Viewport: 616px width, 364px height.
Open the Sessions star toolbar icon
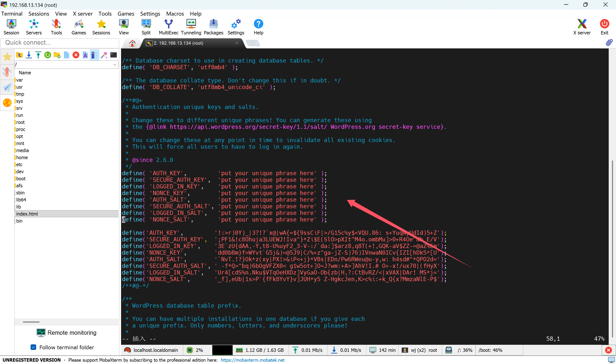pos(101,27)
